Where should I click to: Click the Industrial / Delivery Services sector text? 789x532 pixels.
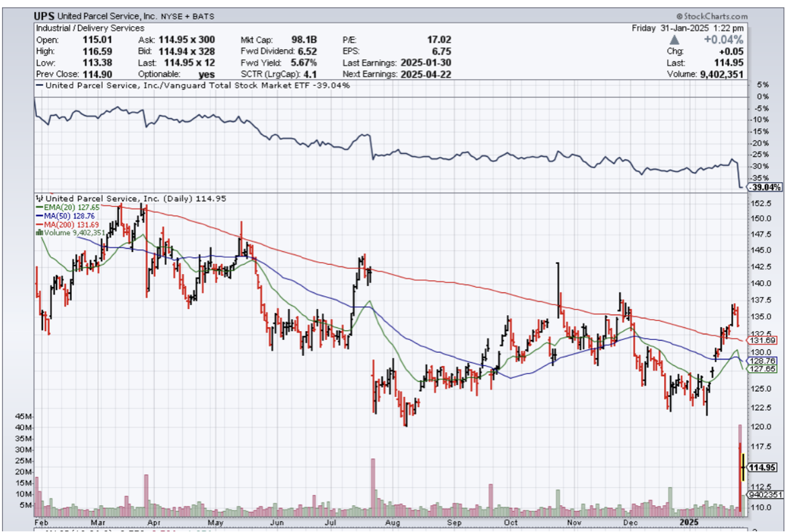90,28
